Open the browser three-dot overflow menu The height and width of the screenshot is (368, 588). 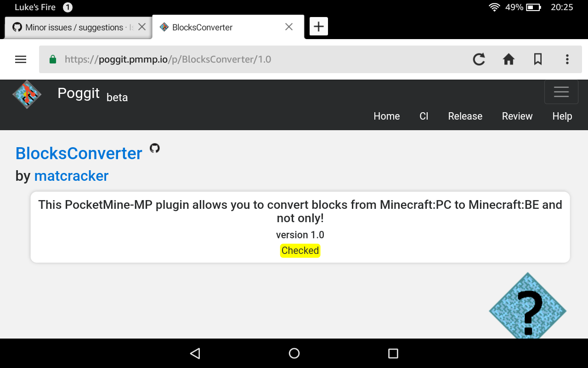(567, 59)
